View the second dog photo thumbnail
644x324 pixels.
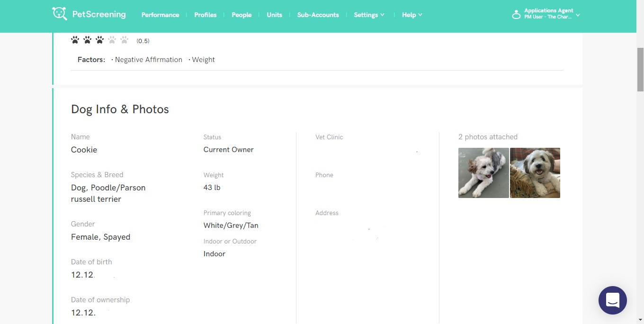point(535,173)
